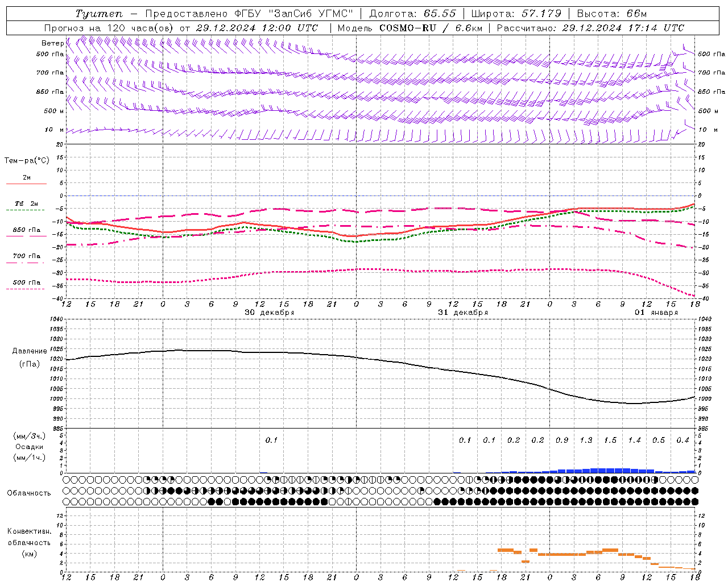This screenshot has width=728, height=582.
Task: Click 'Прогноз на 120 часа(ов)' forecast header
Action: 109,28
